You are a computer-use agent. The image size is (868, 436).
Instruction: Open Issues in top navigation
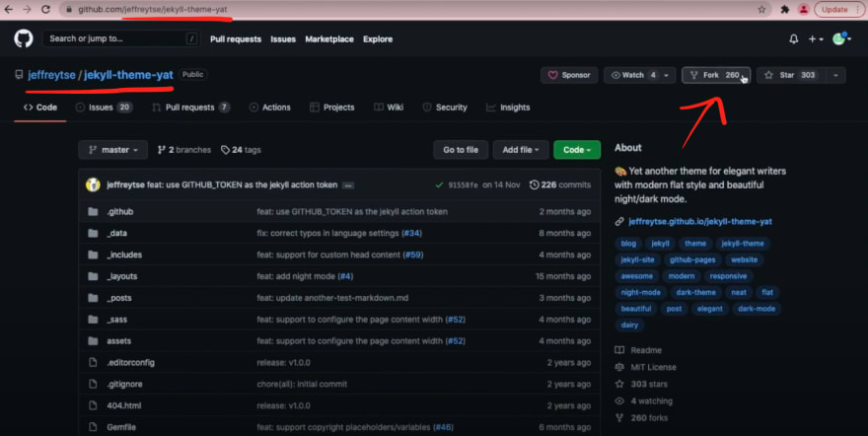pos(283,39)
